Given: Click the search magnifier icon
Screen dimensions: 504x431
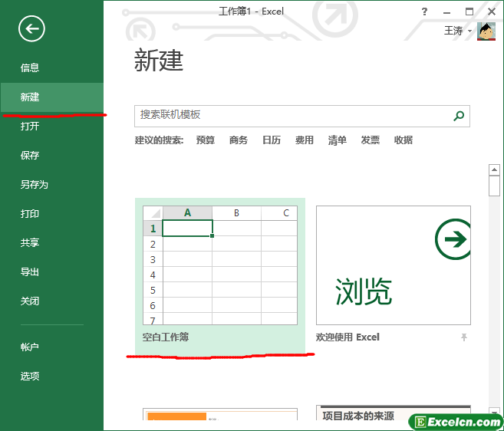Looking at the screenshot, I should click(x=459, y=116).
